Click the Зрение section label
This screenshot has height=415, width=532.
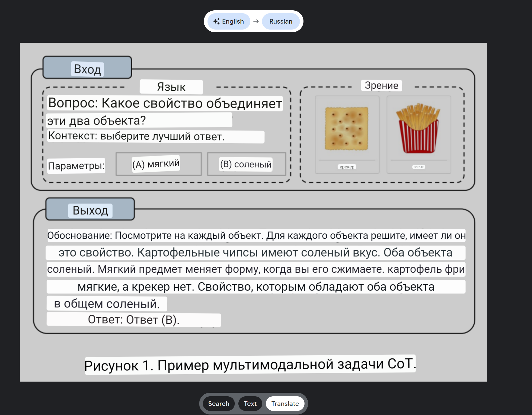381,85
